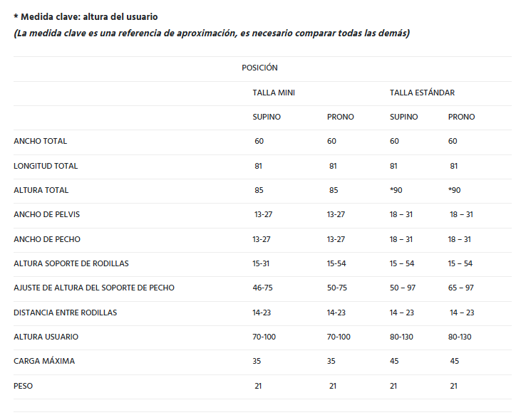
Task: Select the POSICIÓN table header
Action: click(259, 68)
